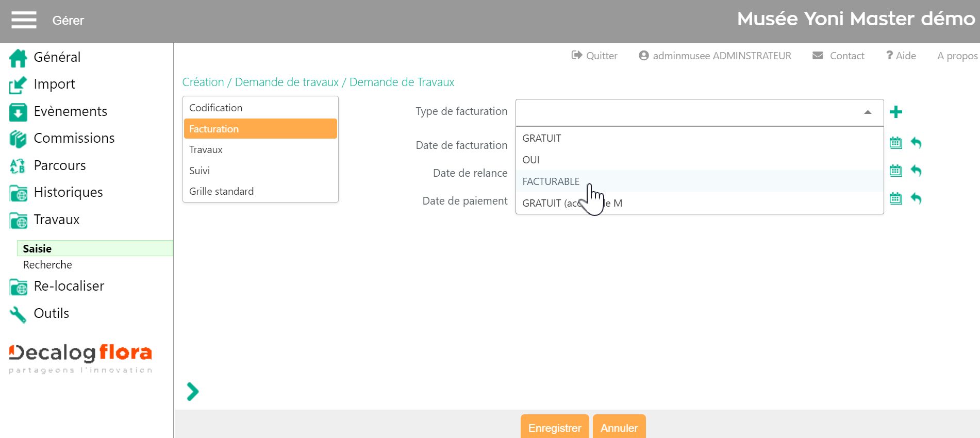This screenshot has height=438, width=980.
Task: Expand panel with green chevron arrow
Action: point(193,392)
